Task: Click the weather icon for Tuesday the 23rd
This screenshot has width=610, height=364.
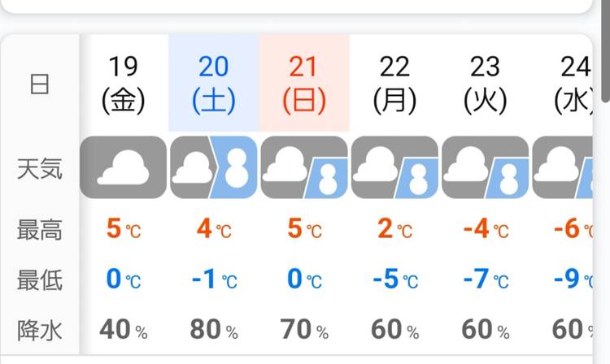Action: click(x=485, y=167)
